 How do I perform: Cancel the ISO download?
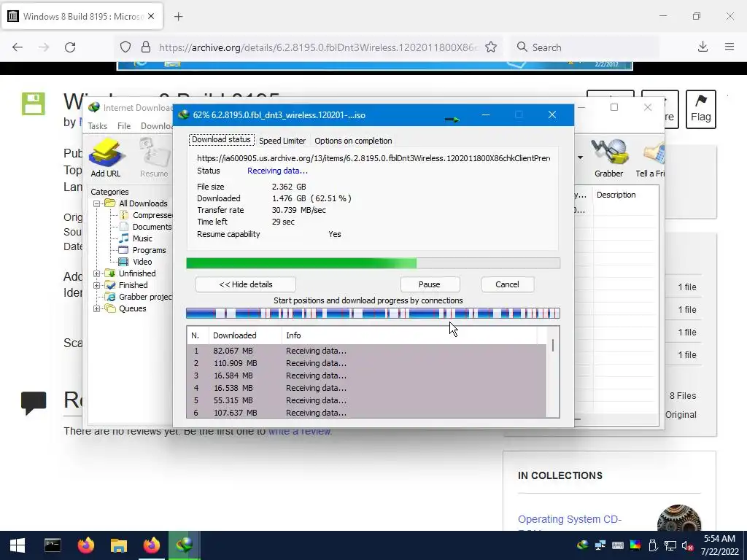pos(508,284)
